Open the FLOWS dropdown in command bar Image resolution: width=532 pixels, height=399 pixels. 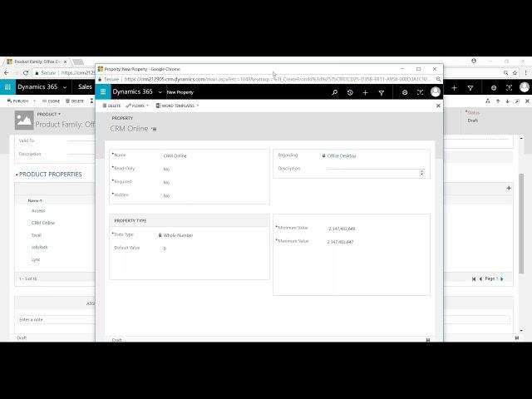pyautogui.click(x=137, y=106)
